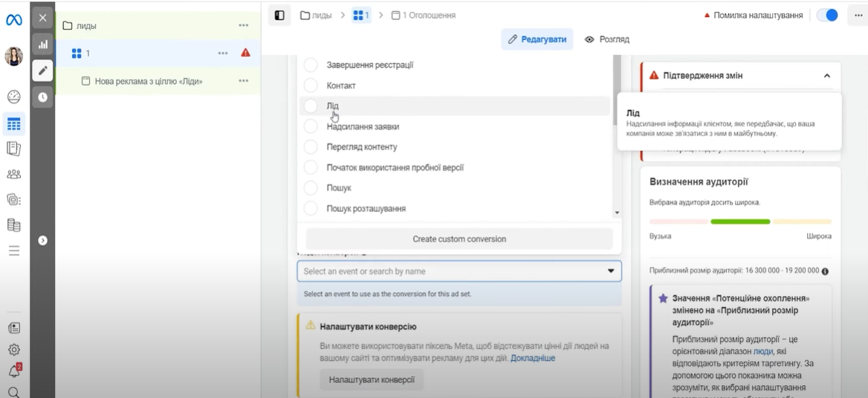Screen dimensions: 868x398
Task: Select the Пошук event radio
Action: click(311, 188)
